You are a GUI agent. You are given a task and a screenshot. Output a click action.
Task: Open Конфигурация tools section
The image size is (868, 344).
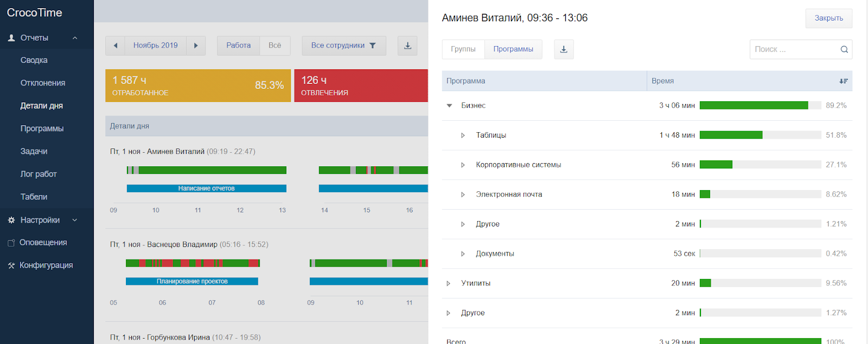pyautogui.click(x=46, y=265)
